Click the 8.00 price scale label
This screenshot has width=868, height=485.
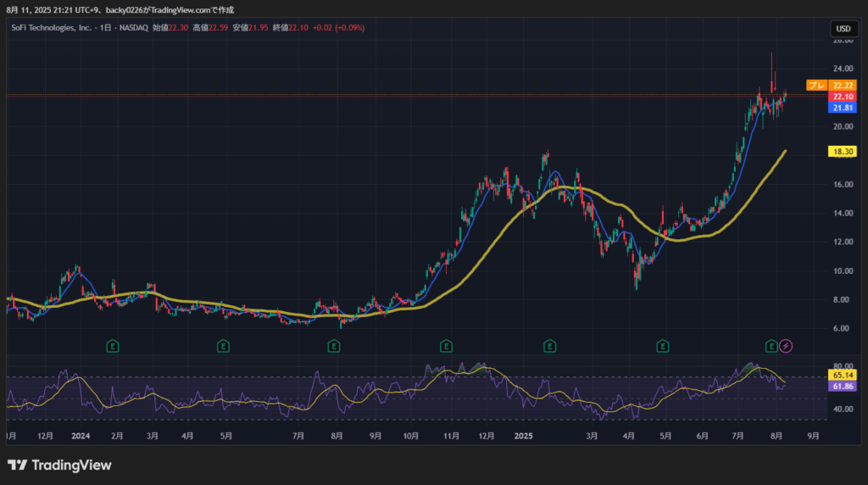tap(842, 299)
